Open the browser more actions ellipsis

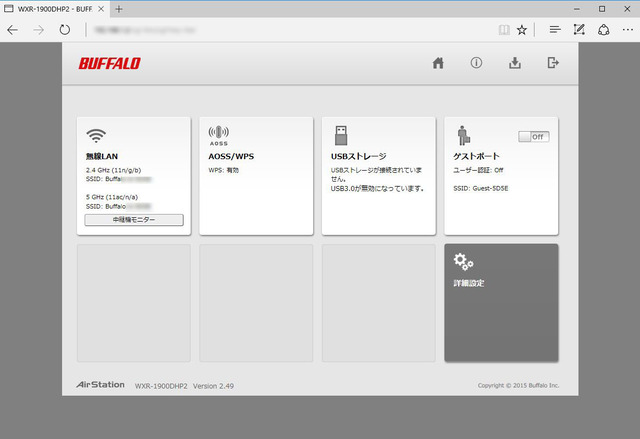[628, 29]
